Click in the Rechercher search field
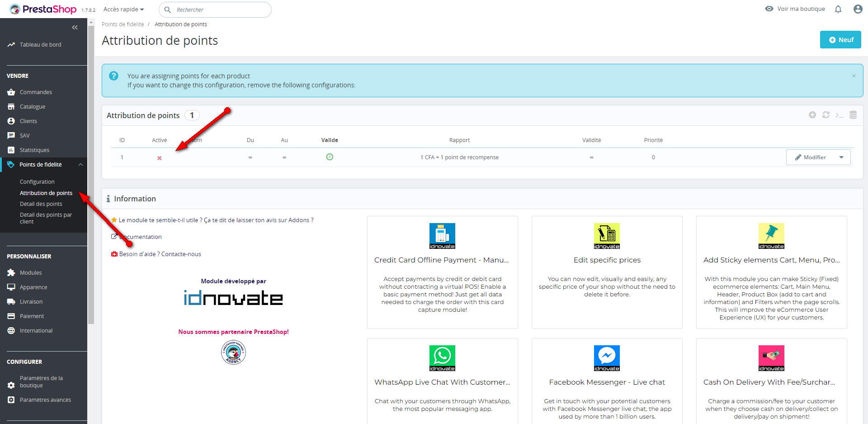868x424 pixels. pos(215,10)
